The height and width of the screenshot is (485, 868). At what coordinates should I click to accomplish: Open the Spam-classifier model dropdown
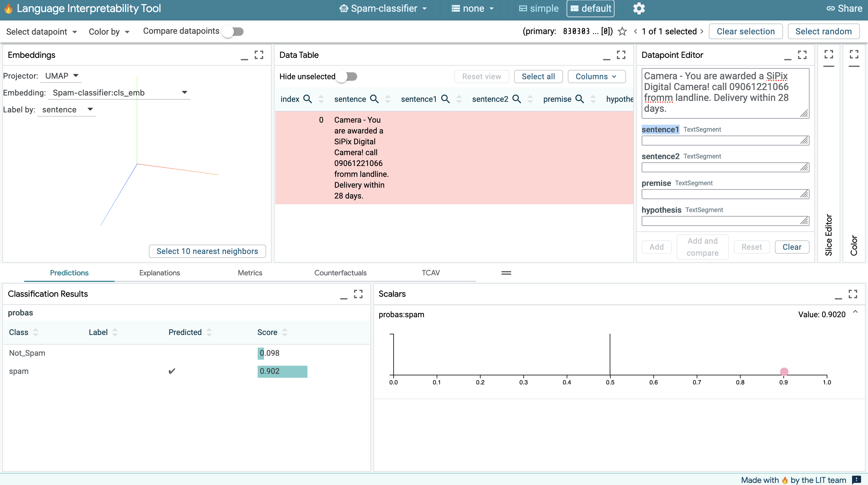pyautogui.click(x=383, y=8)
